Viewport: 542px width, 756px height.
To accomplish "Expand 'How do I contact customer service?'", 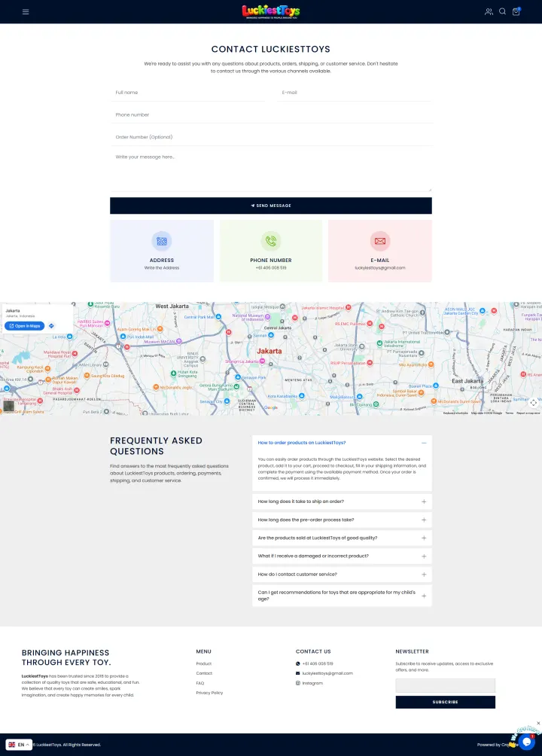I will (x=342, y=575).
